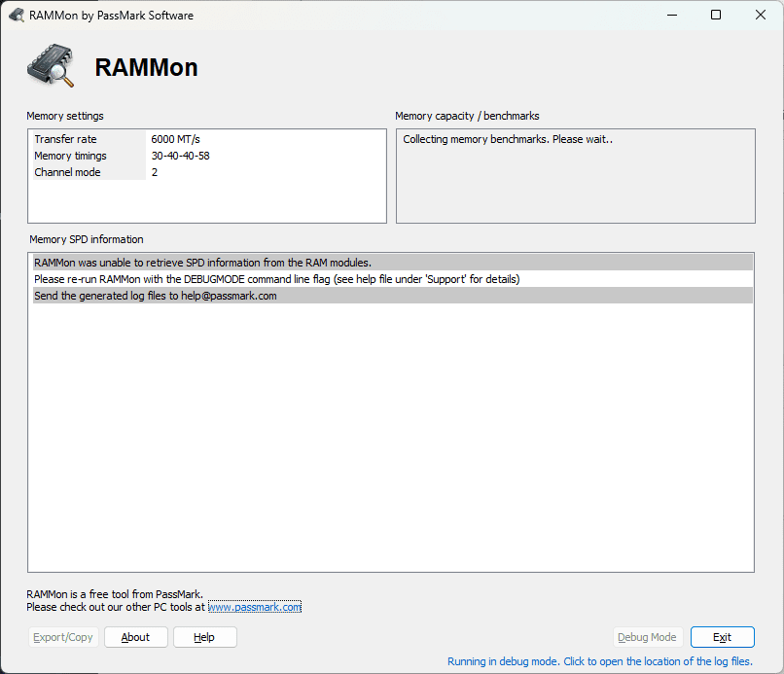This screenshot has width=784, height=674.
Task: Select the Memory timings row
Action: [207, 156]
